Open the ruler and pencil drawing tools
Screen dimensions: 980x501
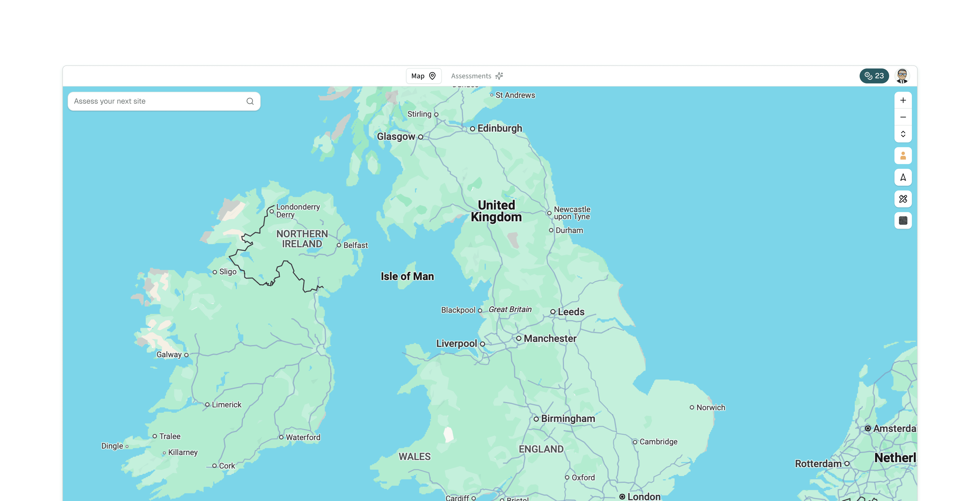pos(903,199)
